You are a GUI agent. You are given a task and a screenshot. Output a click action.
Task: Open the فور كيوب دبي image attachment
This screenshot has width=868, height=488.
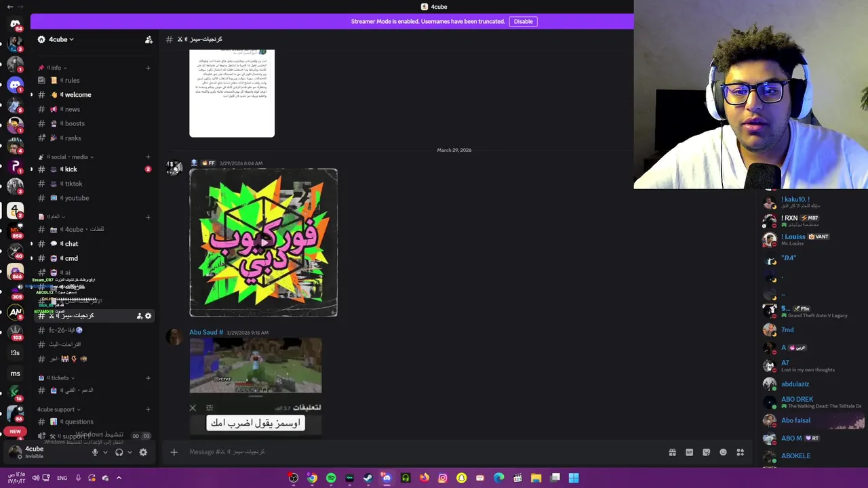click(x=263, y=243)
